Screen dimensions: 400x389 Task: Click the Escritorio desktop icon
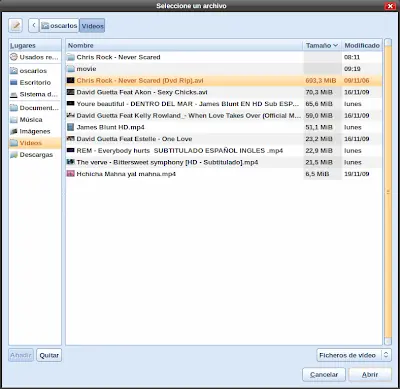click(x=14, y=82)
